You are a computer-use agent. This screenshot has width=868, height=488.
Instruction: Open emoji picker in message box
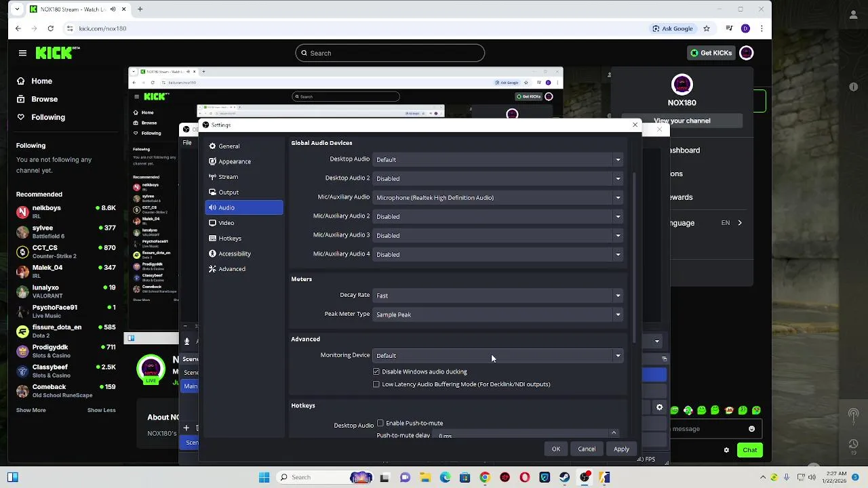[751, 429]
